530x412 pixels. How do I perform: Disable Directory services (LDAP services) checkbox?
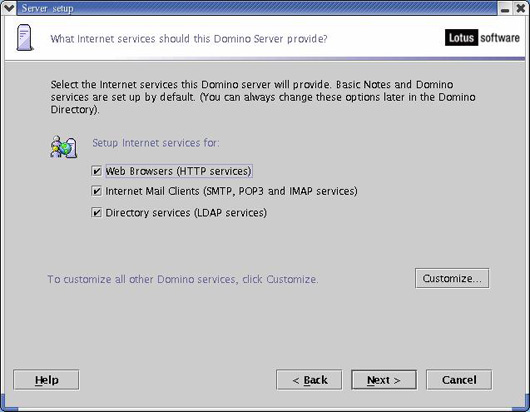tap(97, 213)
